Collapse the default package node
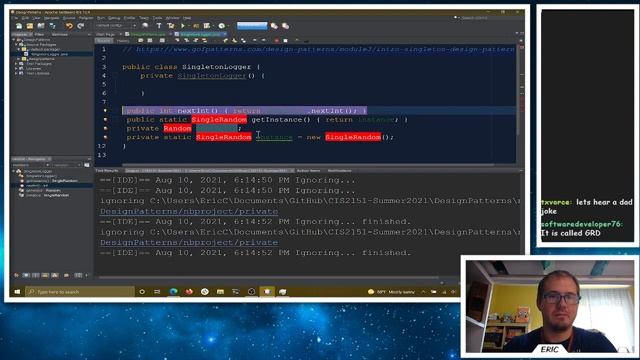Viewport: 640px width, 360px height. click(19, 49)
